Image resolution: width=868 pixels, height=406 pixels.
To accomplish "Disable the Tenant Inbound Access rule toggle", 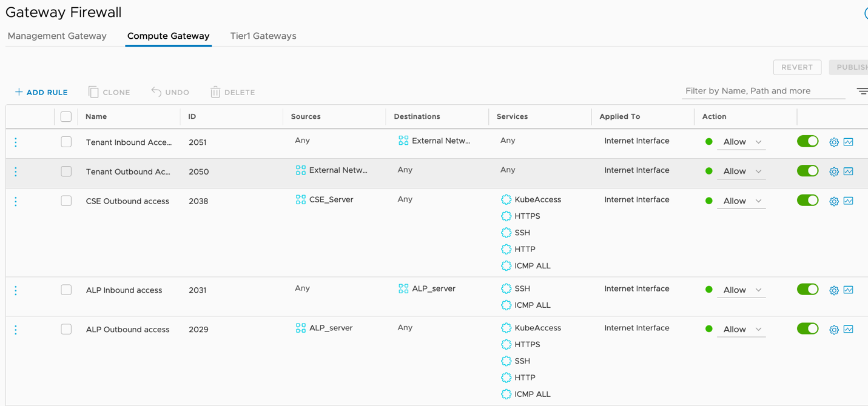I will (x=807, y=142).
